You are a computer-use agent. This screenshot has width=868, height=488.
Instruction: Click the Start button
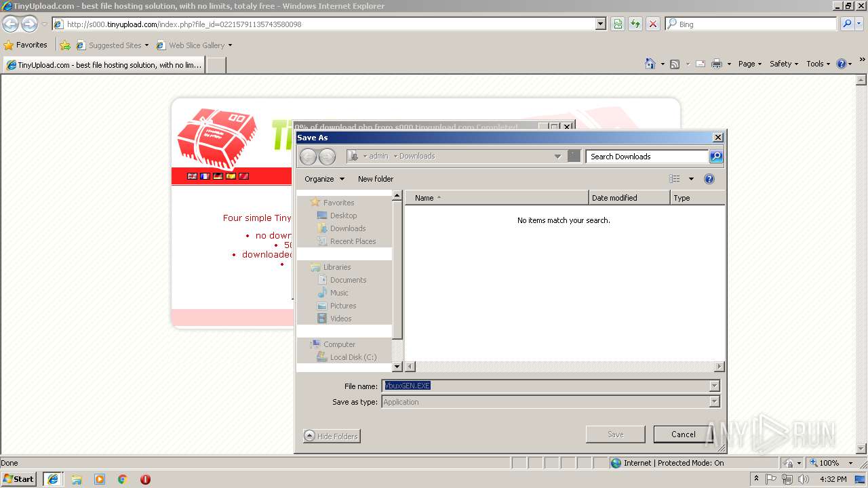click(19, 479)
